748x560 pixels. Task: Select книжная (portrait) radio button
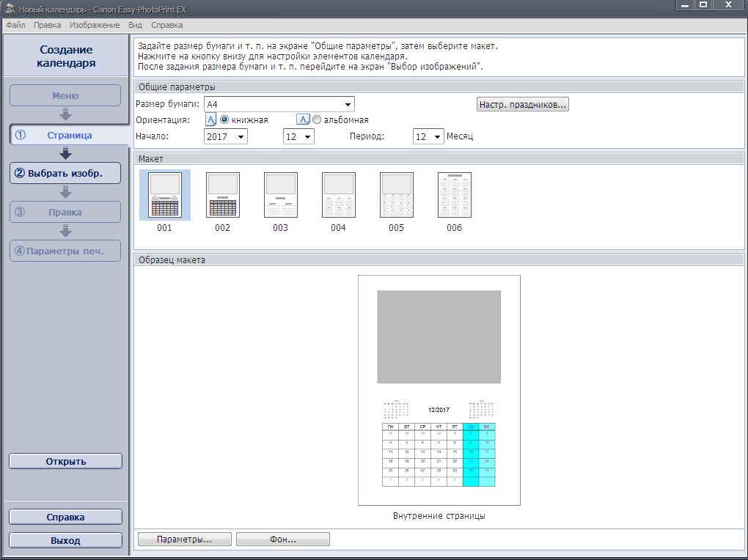tap(224, 119)
